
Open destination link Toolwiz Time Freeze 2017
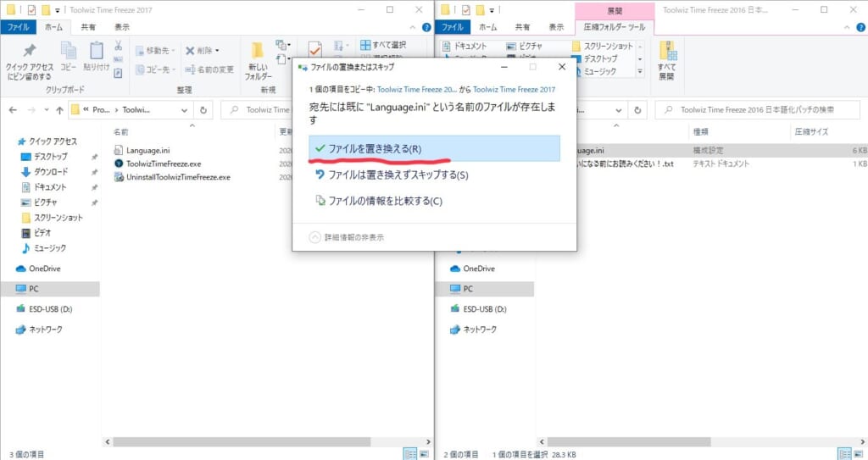point(514,89)
